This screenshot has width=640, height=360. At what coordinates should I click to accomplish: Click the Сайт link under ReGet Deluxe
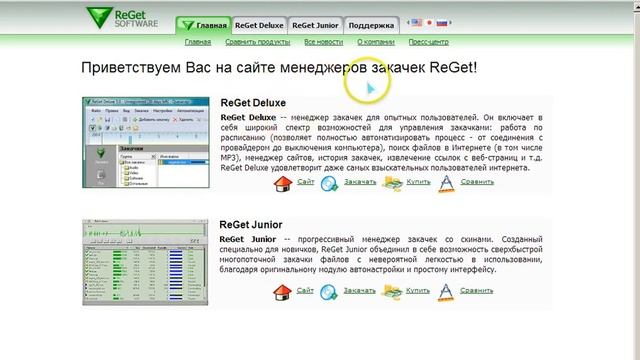click(x=306, y=182)
